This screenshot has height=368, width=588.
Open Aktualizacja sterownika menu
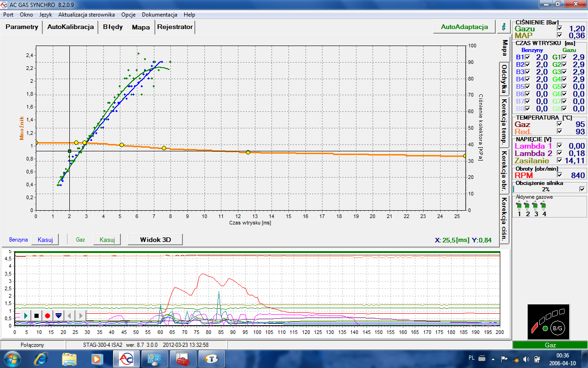tap(86, 15)
